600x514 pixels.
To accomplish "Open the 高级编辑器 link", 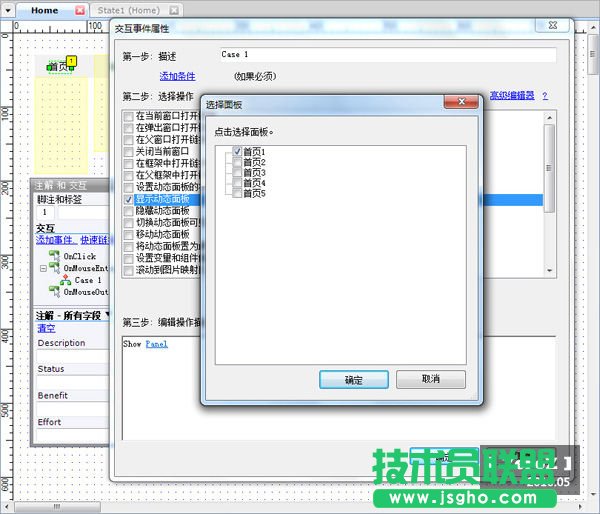I will tap(512, 95).
